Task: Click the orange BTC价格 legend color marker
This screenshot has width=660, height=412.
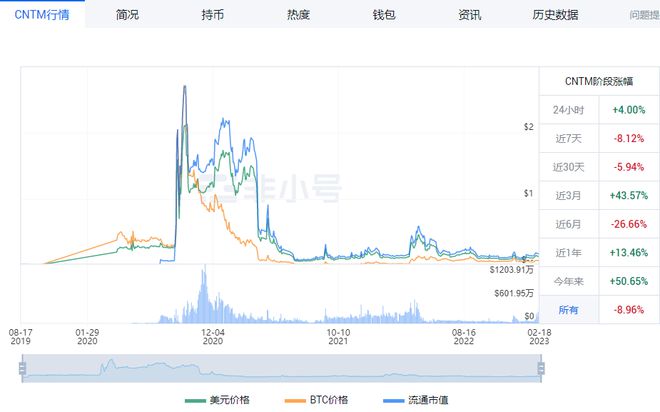Action: pos(295,401)
